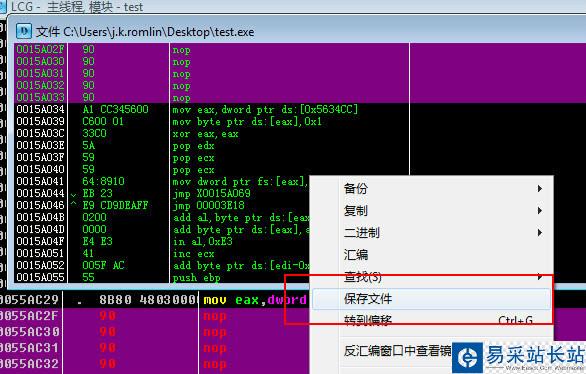Click instruction xor eax,eax
The width and height of the screenshot is (586, 374).
click(x=205, y=133)
